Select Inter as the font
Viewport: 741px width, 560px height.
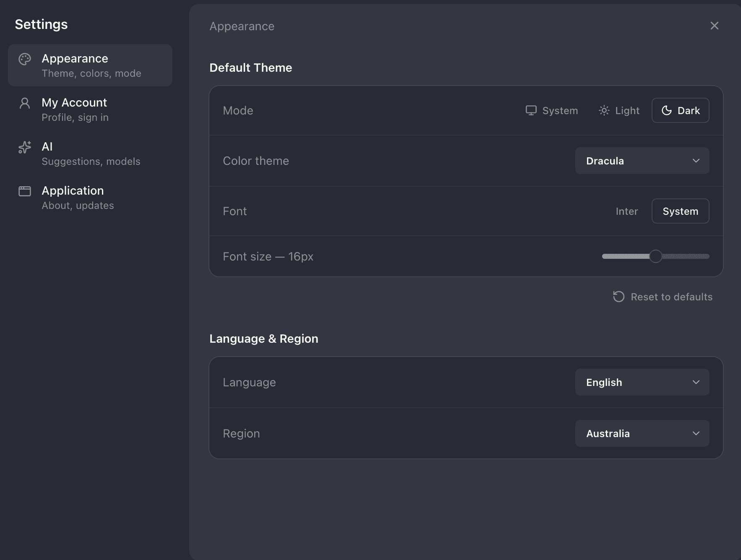(626, 211)
